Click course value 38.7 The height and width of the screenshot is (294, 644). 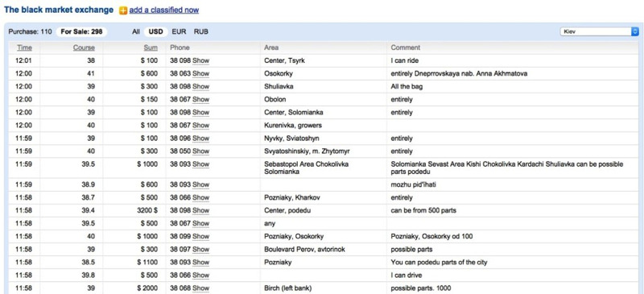(89, 198)
